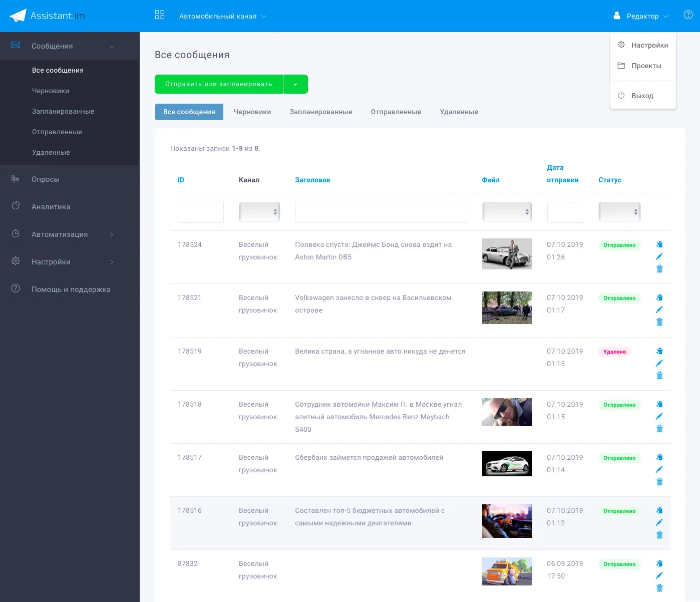700x602 pixels.
Task: Select Проекты in the user menu
Action: point(643,66)
